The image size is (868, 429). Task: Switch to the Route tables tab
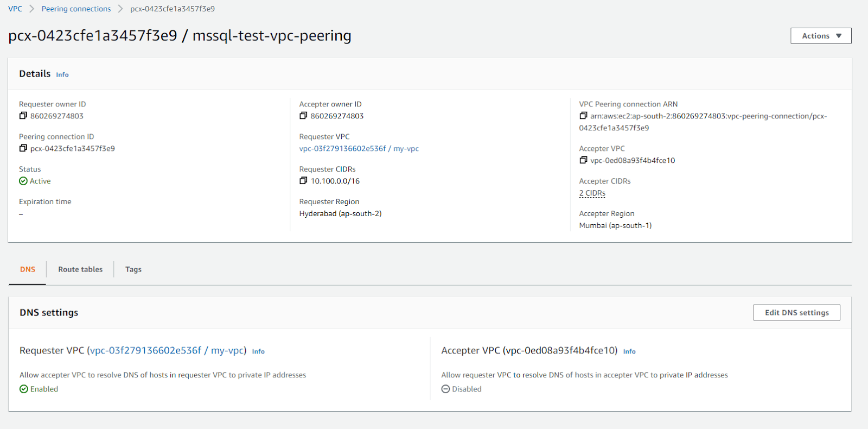pos(80,269)
